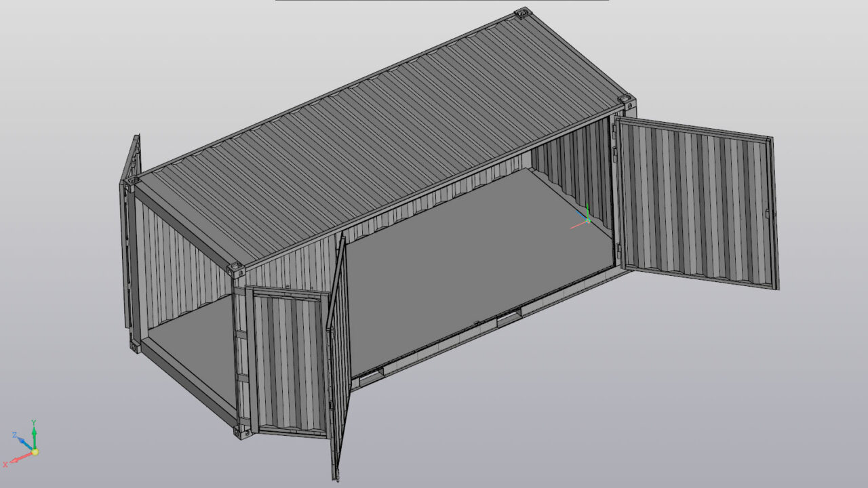This screenshot has height=488, width=868.
Task: Pick the top corner casting above the front side door
Action: coord(237,269)
